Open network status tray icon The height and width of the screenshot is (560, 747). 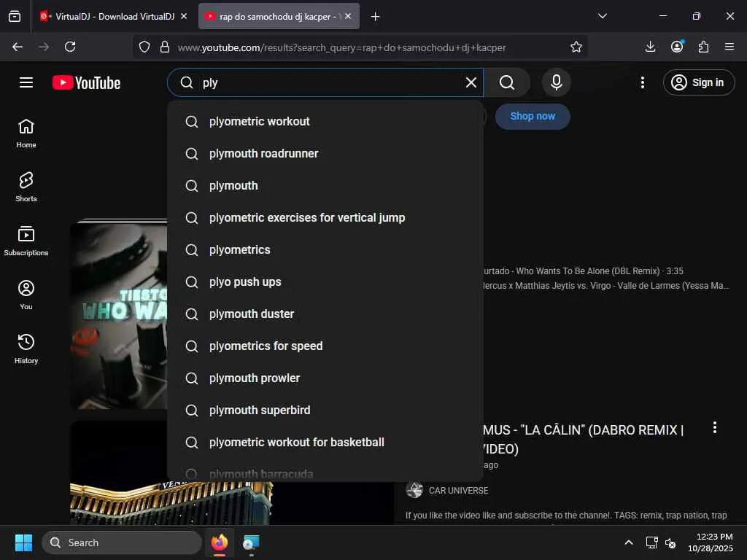point(651,542)
